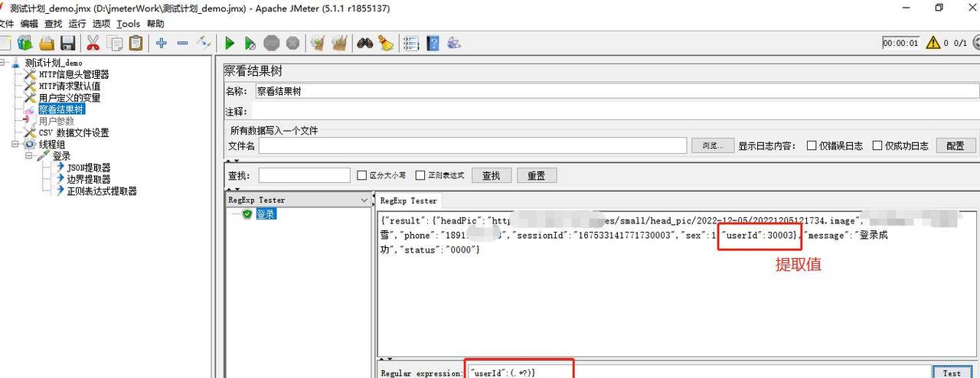The width and height of the screenshot is (980, 378).
Task: Click the blue plus Expand All icon
Action: 161,44
